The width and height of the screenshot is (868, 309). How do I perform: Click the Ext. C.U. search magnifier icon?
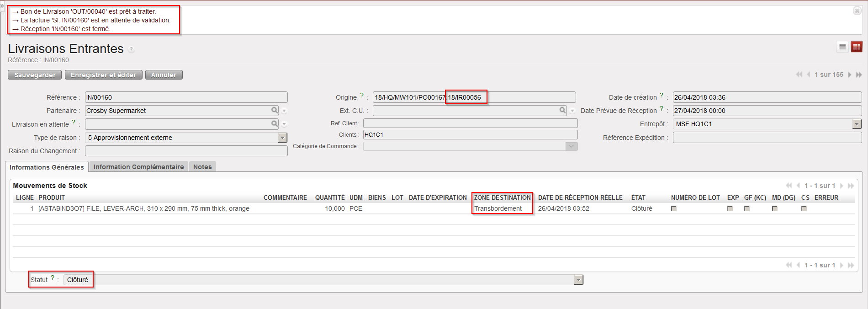pos(563,110)
